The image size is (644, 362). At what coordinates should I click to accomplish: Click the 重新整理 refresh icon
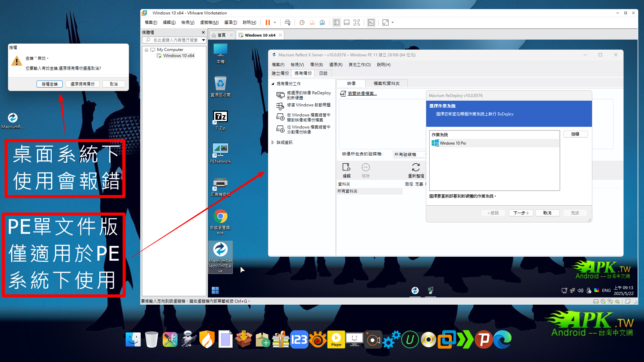tap(416, 170)
